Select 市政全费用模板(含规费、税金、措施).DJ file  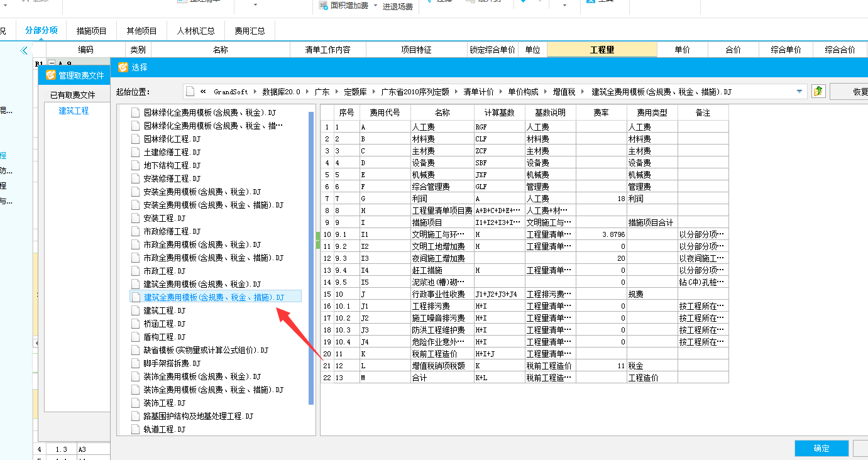tap(214, 258)
